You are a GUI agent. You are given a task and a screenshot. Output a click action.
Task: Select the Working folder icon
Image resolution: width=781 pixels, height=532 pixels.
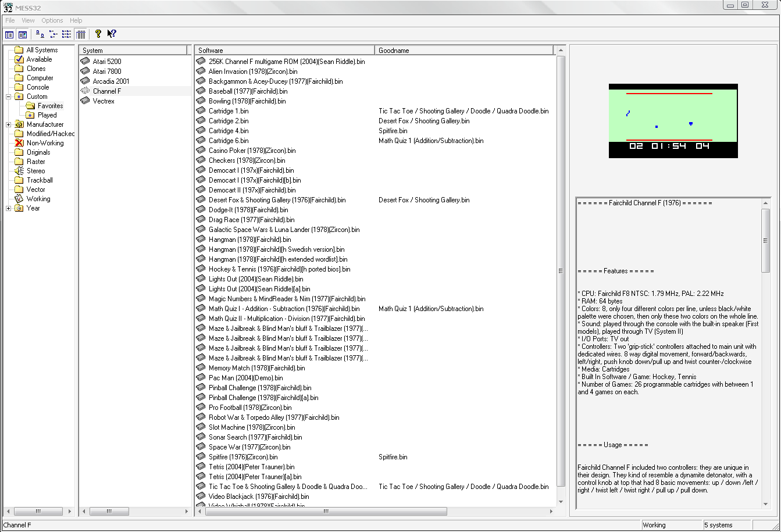(19, 199)
